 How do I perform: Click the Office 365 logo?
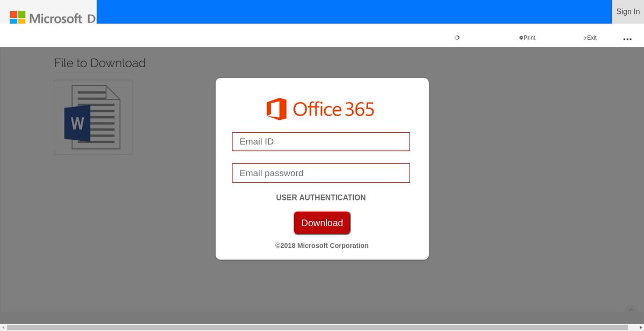320,109
